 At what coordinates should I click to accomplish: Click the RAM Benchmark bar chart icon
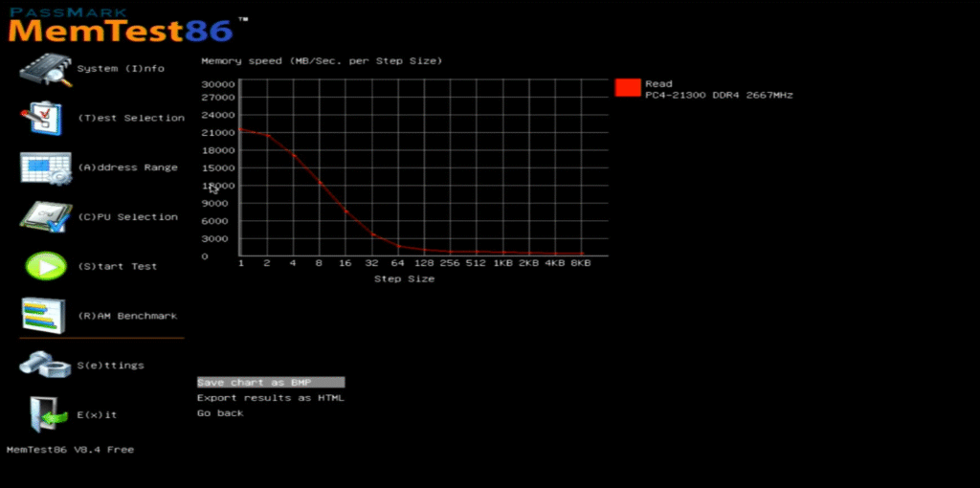tap(45, 316)
